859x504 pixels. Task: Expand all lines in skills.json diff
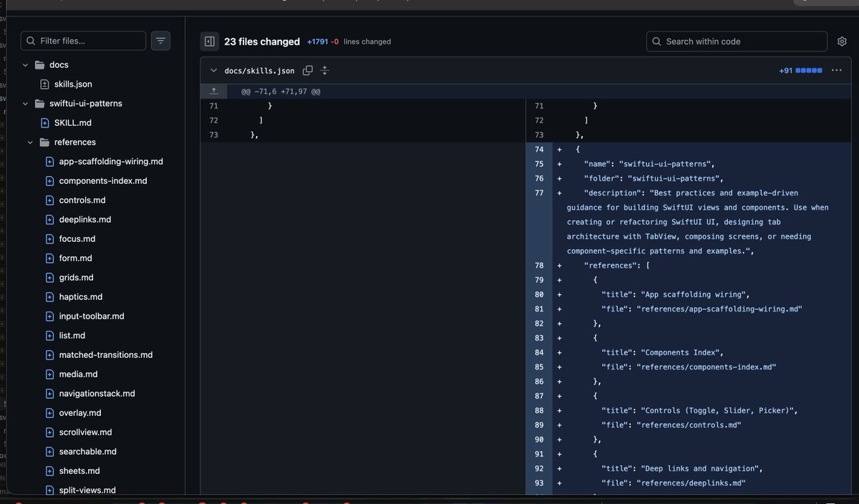(x=324, y=71)
